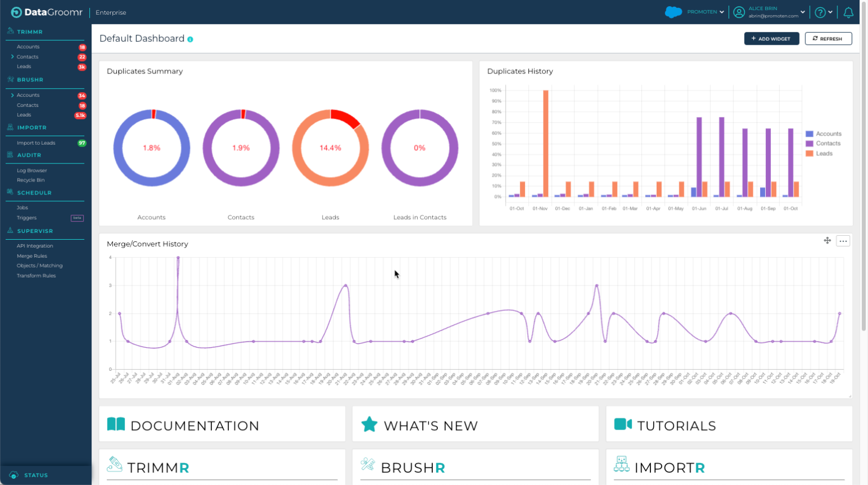
Task: Click the Salesforce cloud icon
Action: click(x=673, y=12)
